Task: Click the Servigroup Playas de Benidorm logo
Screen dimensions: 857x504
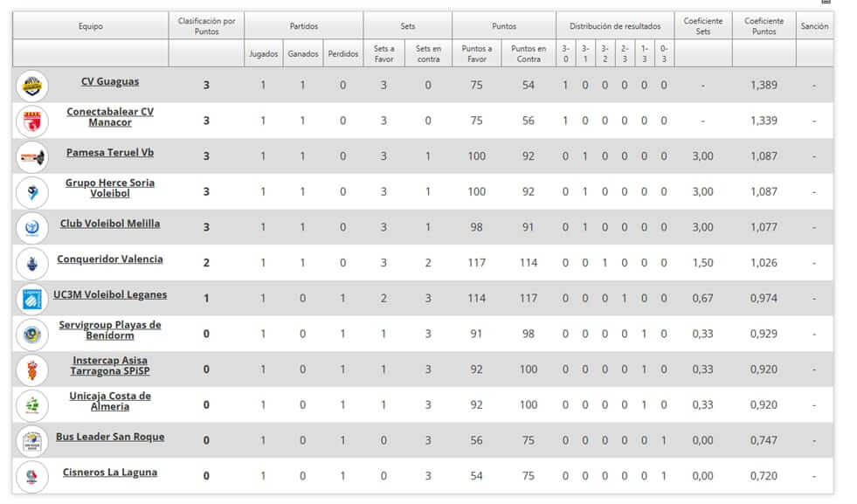Action: [32, 334]
